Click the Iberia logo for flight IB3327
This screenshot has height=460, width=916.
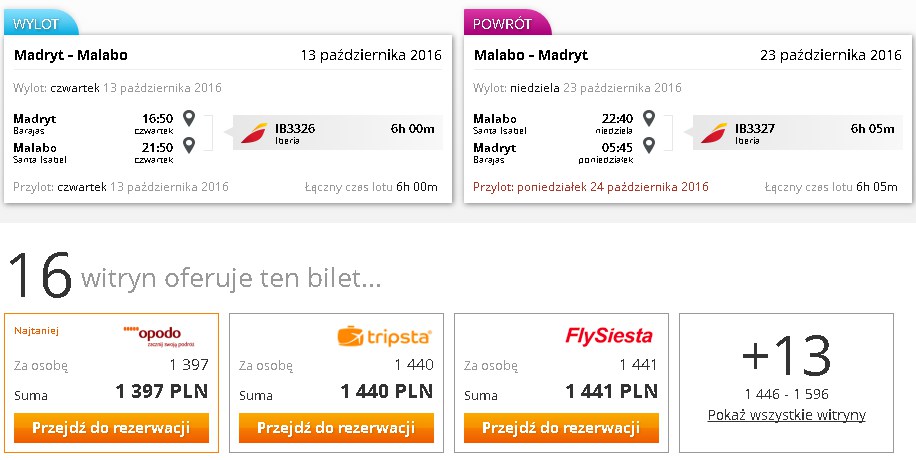[714, 133]
